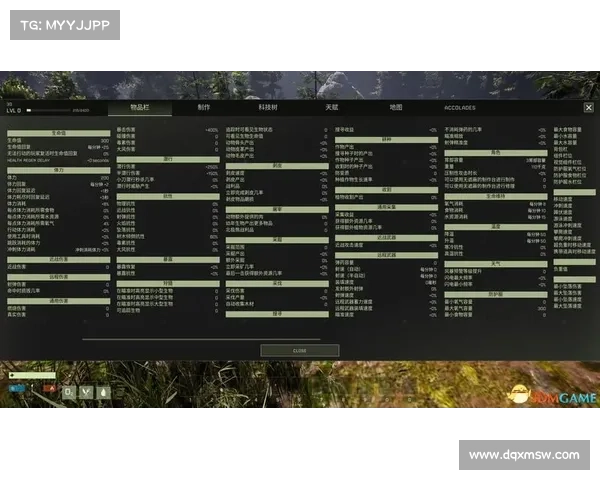Open the ACCOLADES tab

pyautogui.click(x=460, y=108)
